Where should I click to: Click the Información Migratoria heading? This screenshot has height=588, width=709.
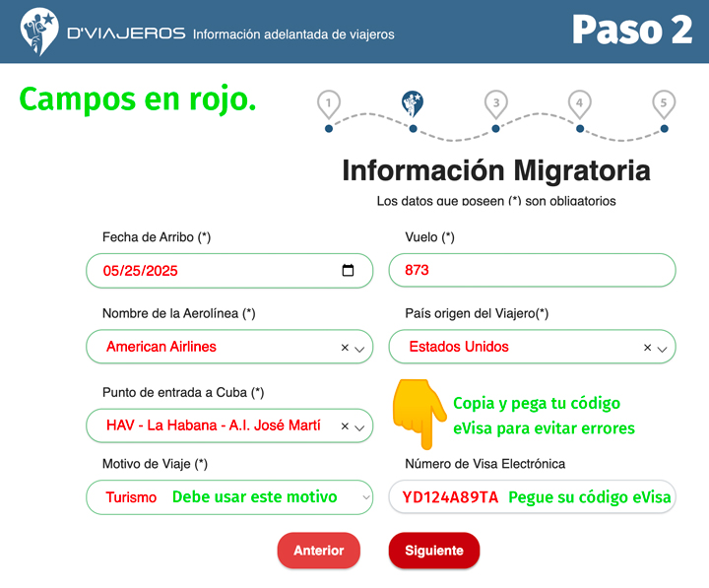click(x=496, y=170)
